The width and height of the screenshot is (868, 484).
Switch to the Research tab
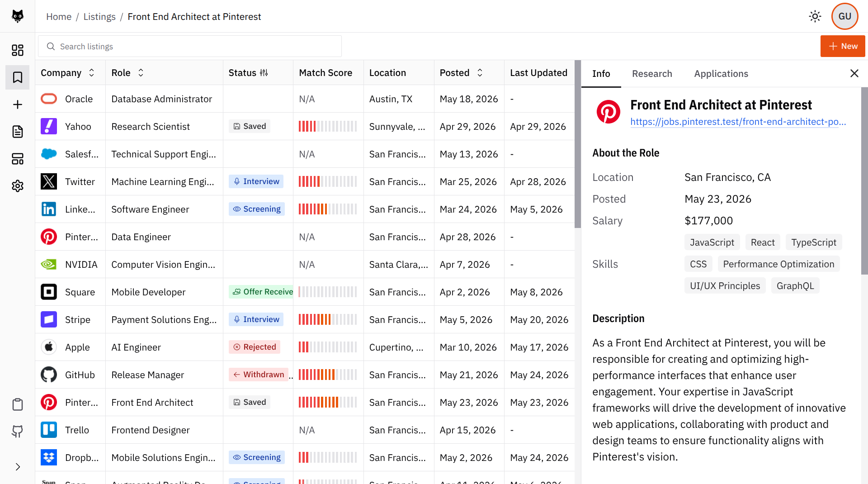(x=652, y=74)
